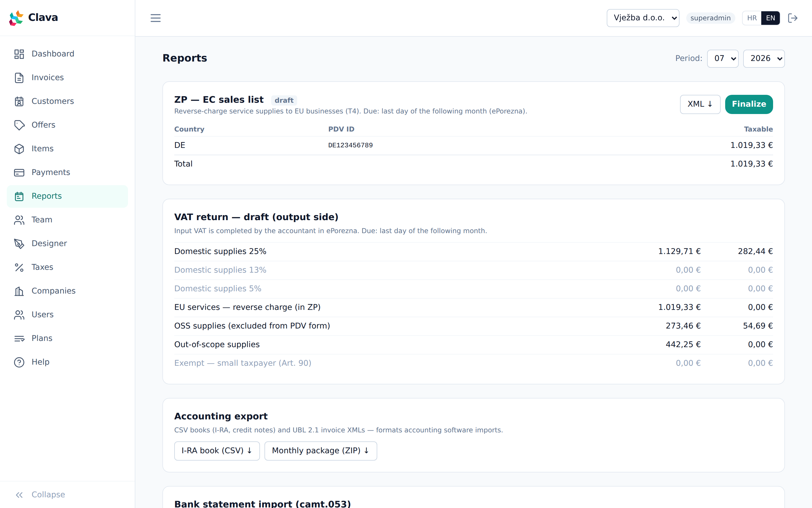Click the Reports calendar icon
This screenshot has width=812, height=508.
coord(19,196)
